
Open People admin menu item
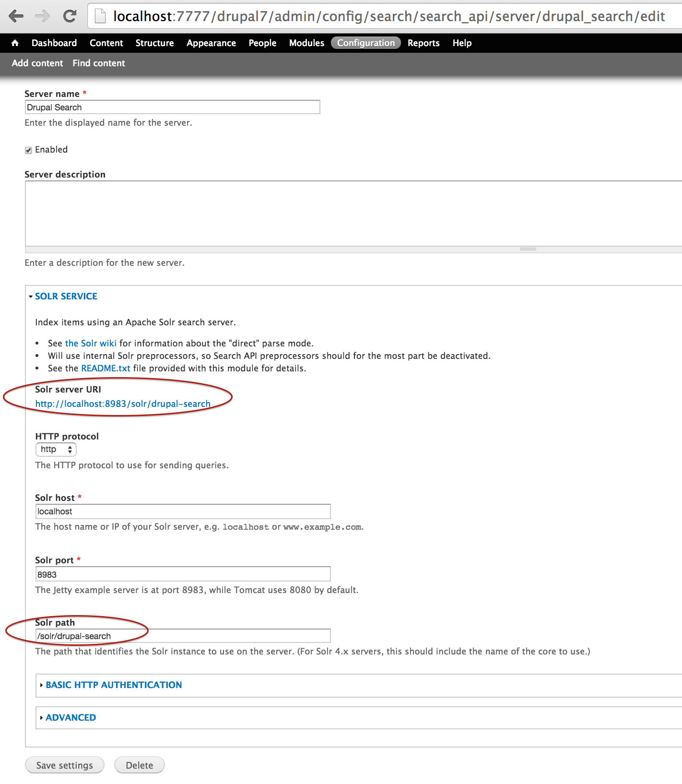[262, 43]
